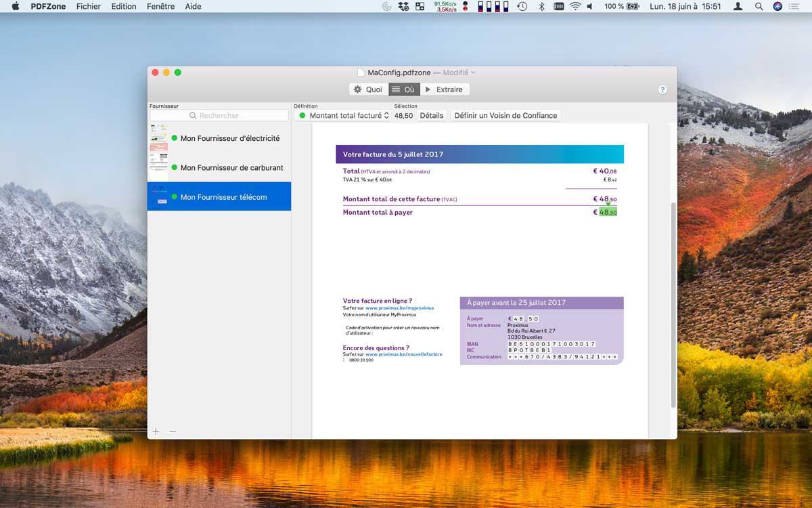Click the document's vertical scrollbar

673,305
